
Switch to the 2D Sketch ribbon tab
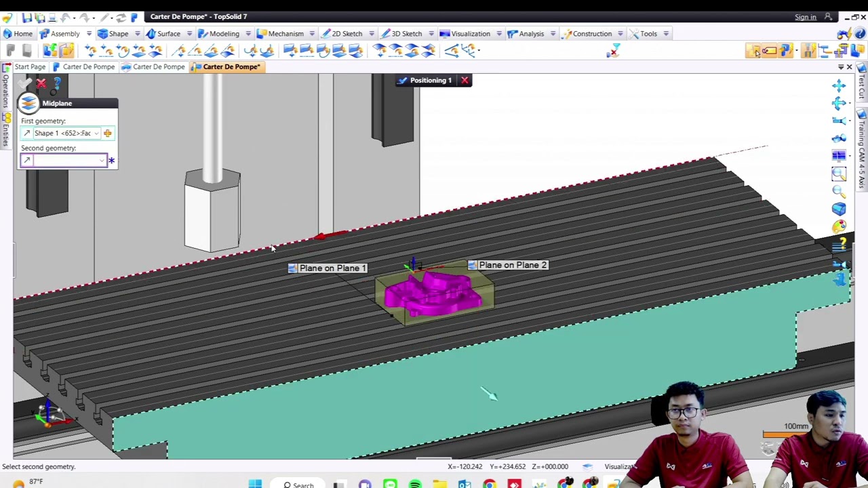[x=342, y=34]
